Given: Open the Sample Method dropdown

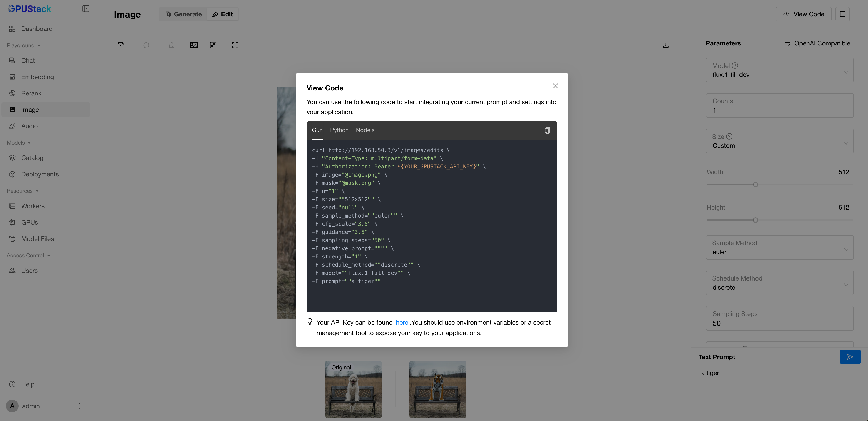Looking at the screenshot, I should (779, 248).
